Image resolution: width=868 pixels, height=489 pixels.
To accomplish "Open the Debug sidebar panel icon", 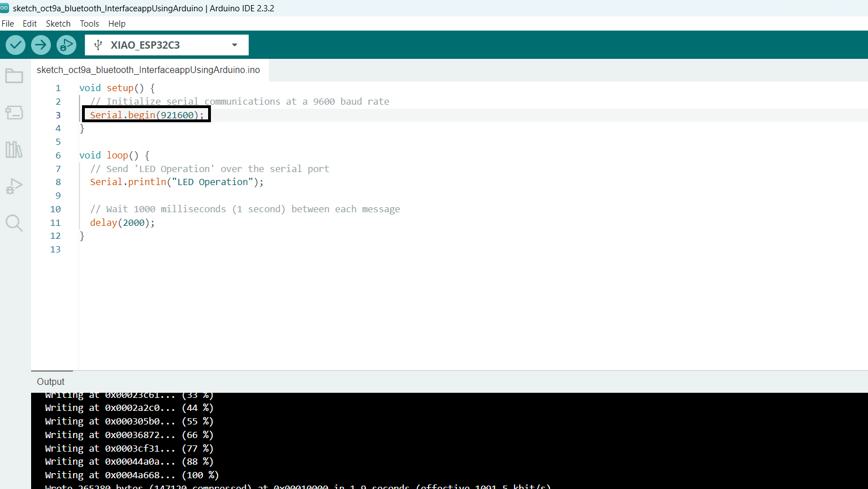I will 14,186.
